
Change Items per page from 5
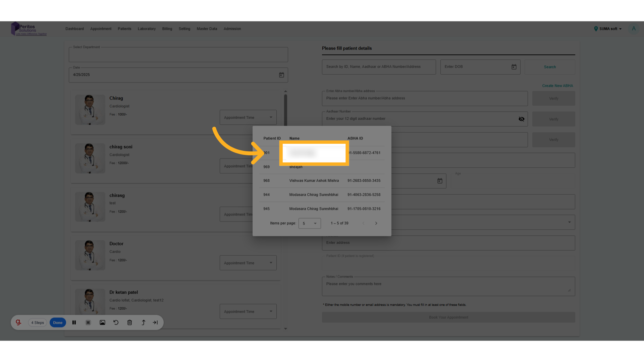point(309,223)
